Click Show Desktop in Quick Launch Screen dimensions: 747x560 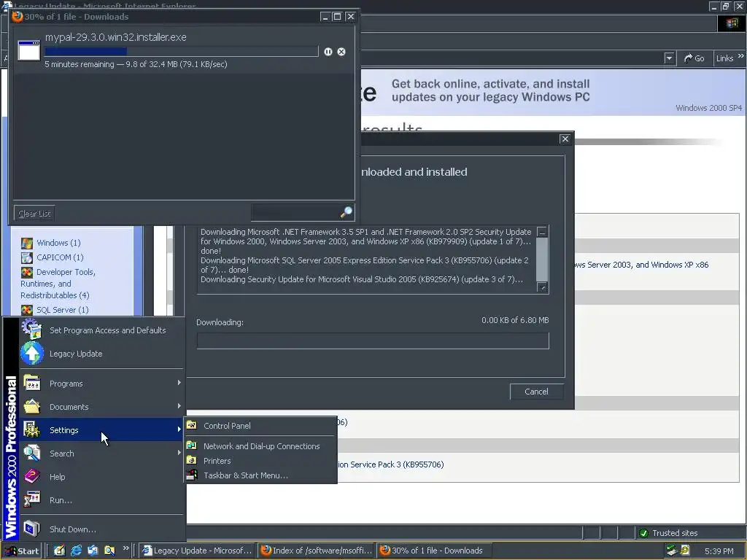(59, 551)
